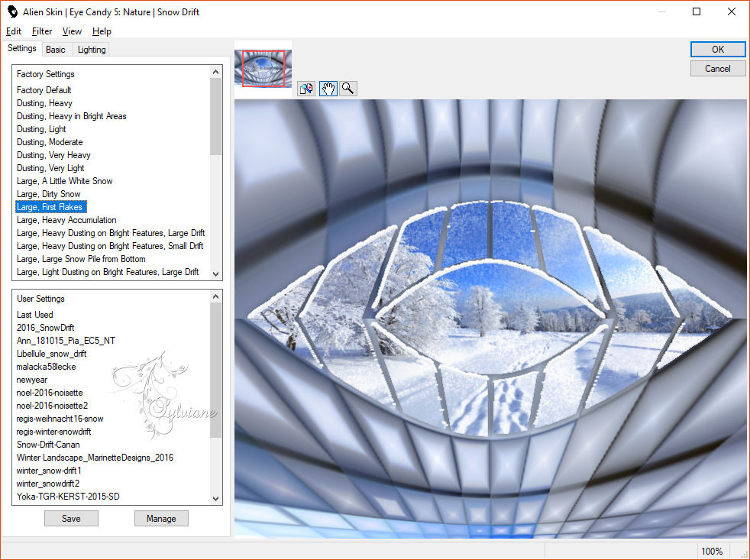The height and width of the screenshot is (560, 750).
Task: Click the Factory Settings scrollbar thumb
Action: 215,116
